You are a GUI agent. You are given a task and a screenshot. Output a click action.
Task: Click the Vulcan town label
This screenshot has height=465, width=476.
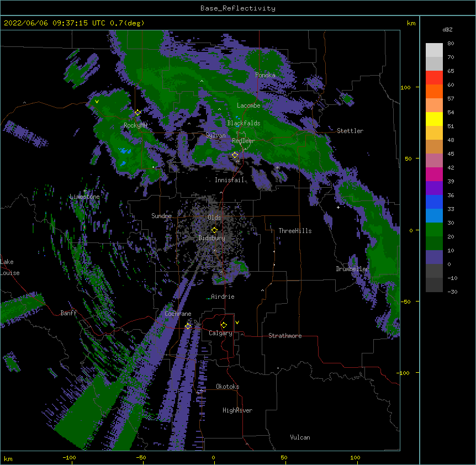coord(300,437)
